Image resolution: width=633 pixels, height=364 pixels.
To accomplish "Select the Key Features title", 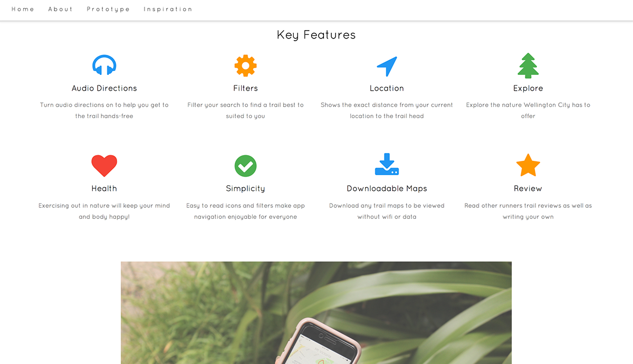I will [316, 35].
